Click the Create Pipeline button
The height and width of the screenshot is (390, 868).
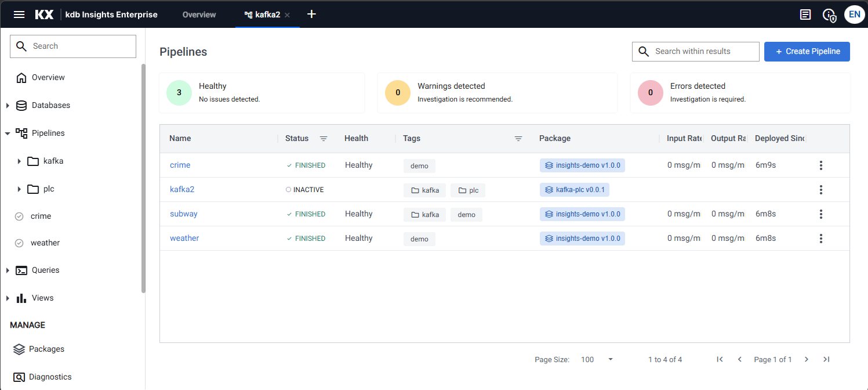coord(807,52)
